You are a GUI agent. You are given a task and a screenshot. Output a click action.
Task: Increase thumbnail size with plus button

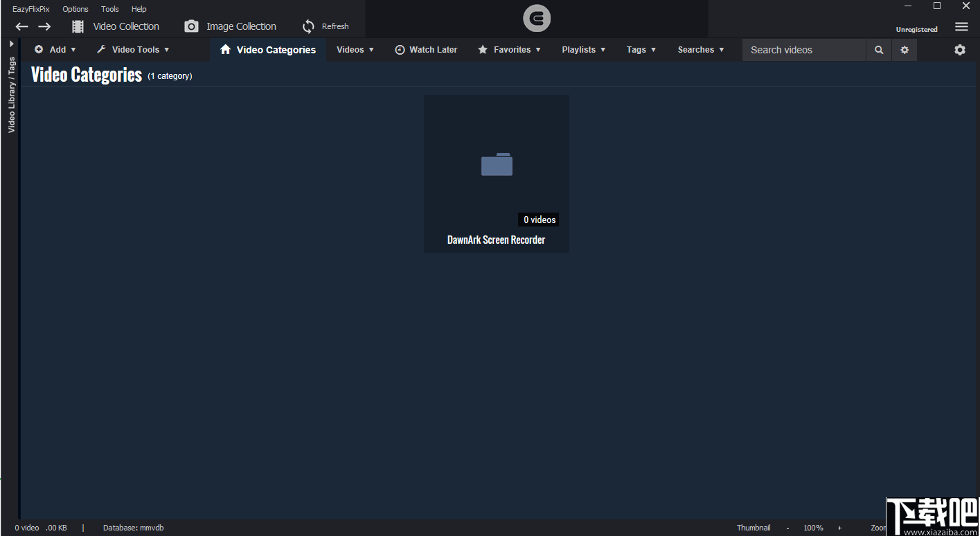(x=839, y=528)
